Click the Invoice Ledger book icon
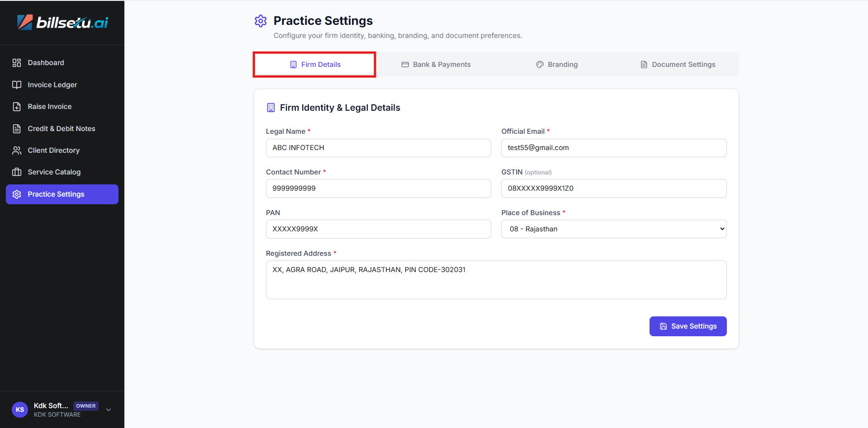The width and height of the screenshot is (868, 428). (x=17, y=85)
